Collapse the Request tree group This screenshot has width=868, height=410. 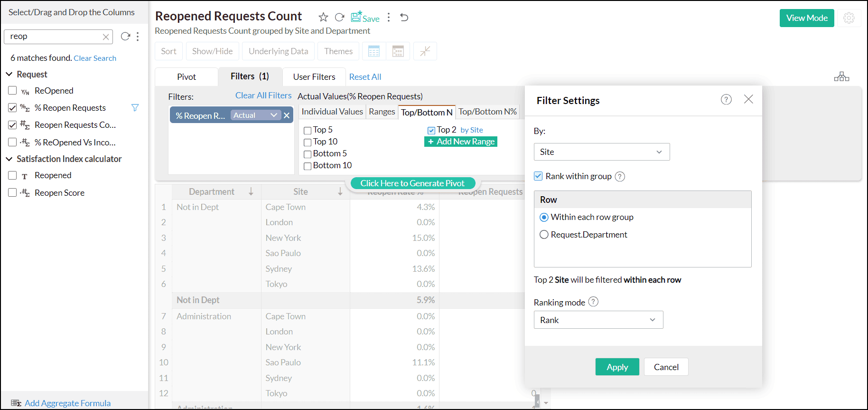(x=9, y=74)
